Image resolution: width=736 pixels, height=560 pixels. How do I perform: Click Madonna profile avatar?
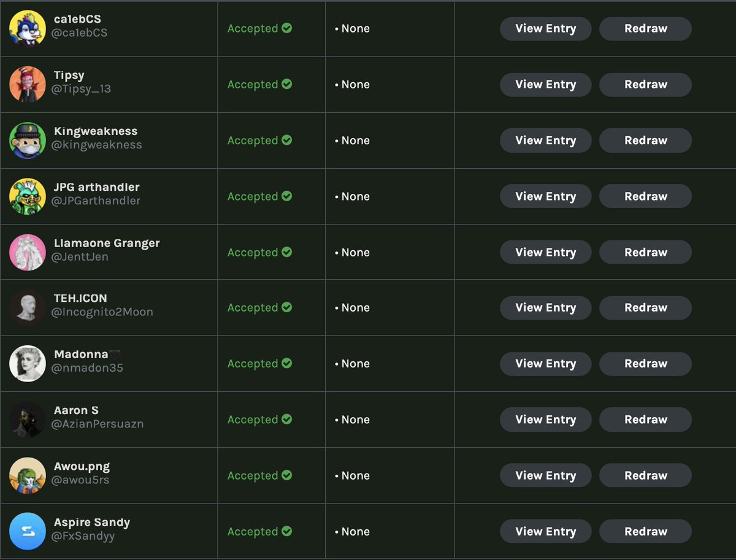tap(28, 364)
